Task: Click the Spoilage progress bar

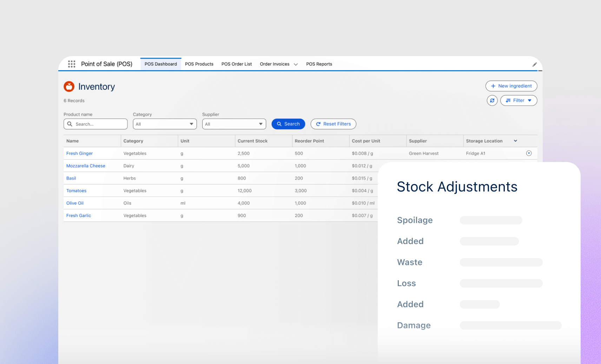Action: [490, 220]
